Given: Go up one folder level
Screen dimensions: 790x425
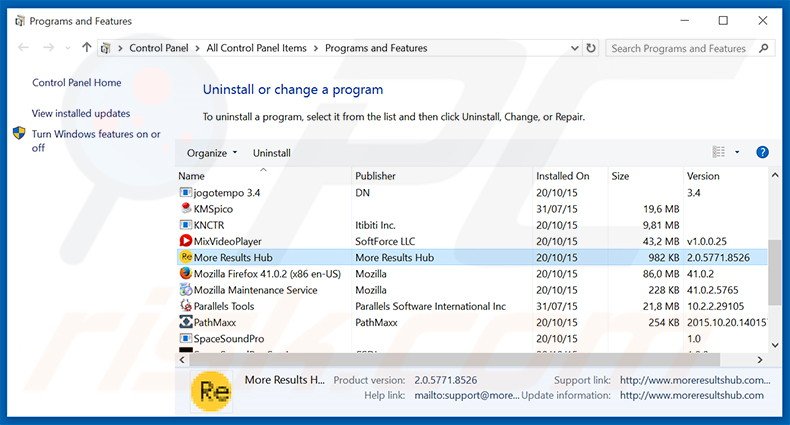Looking at the screenshot, I should tap(87, 48).
